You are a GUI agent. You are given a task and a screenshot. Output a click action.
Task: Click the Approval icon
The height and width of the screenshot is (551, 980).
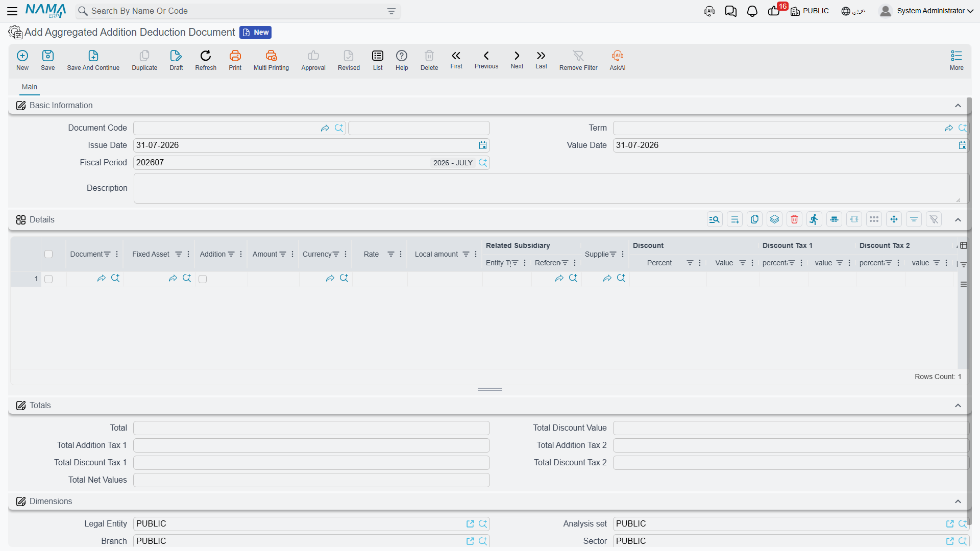tap(313, 60)
